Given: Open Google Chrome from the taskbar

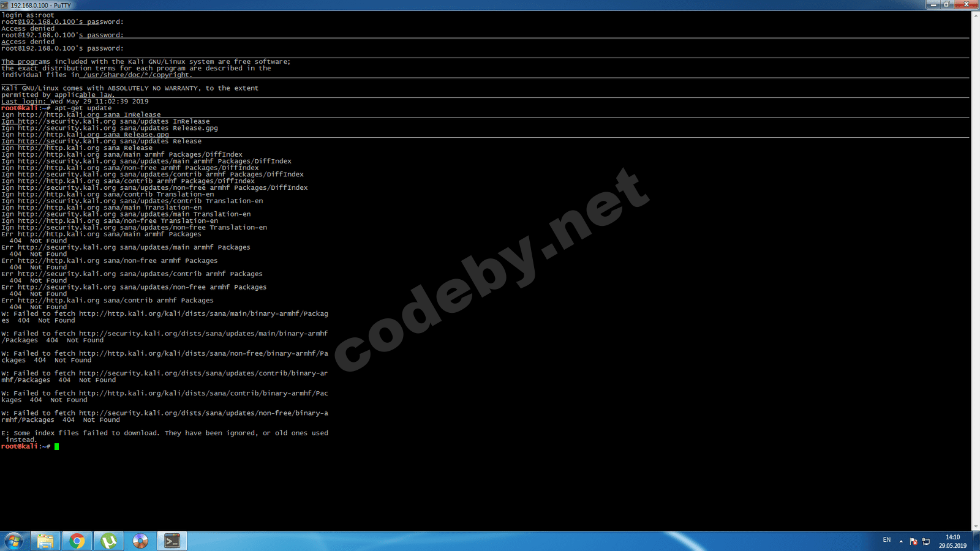Looking at the screenshot, I should click(x=77, y=541).
